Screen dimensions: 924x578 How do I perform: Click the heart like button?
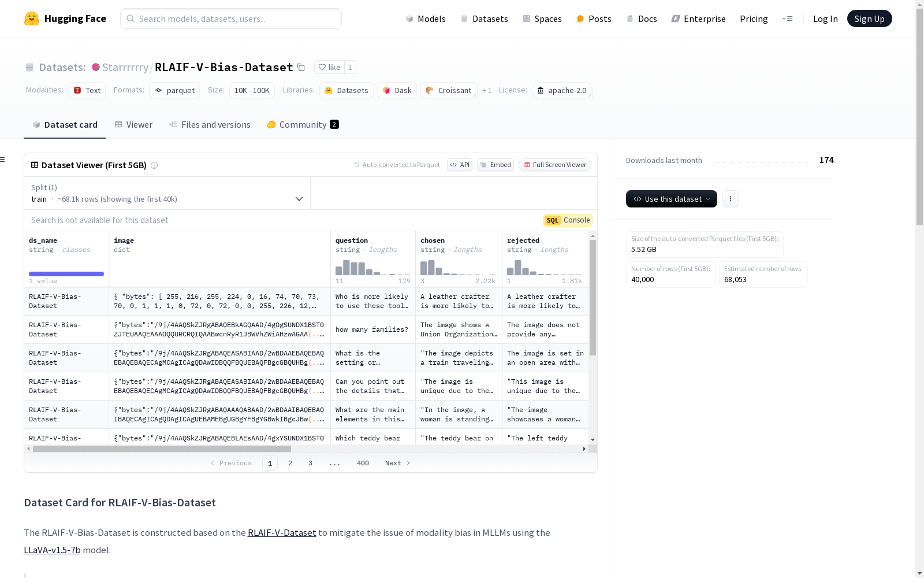pyautogui.click(x=329, y=67)
